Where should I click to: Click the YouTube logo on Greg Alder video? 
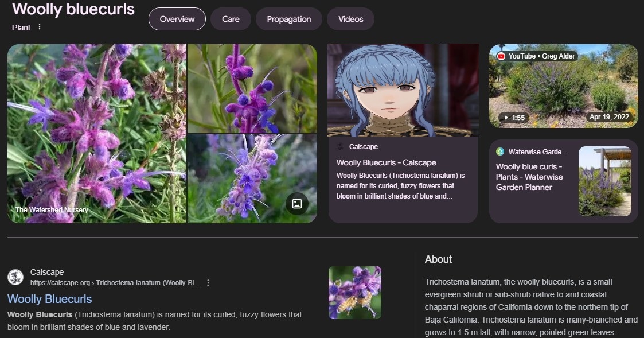(501, 56)
